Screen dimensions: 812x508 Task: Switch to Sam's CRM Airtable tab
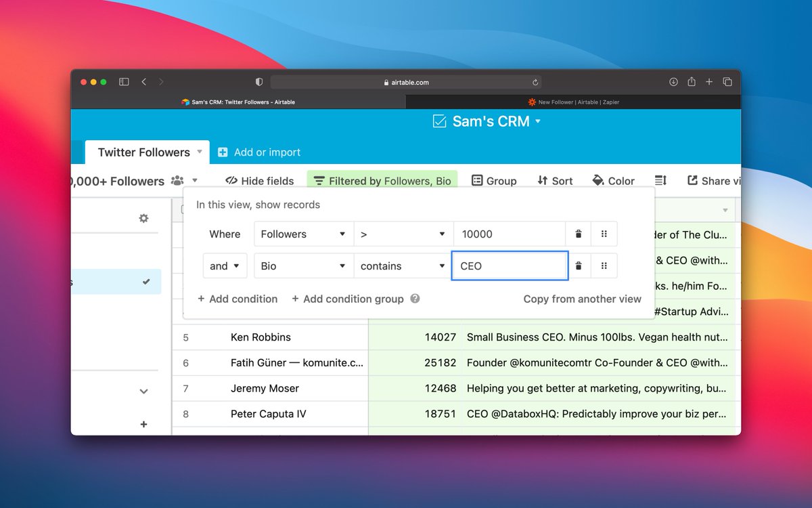pos(238,102)
